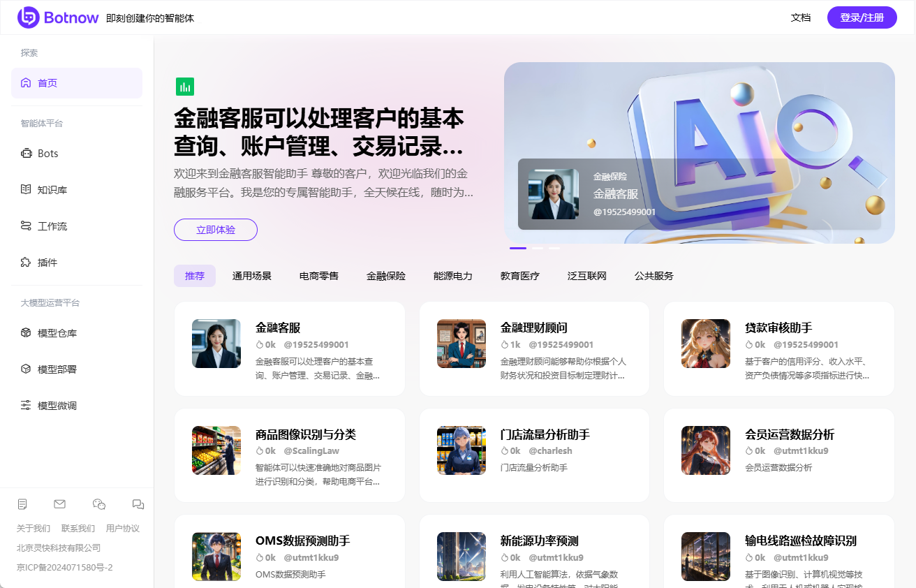Click the flame icon on 会员运营数据分析 card
The height and width of the screenshot is (588, 916).
(x=749, y=451)
